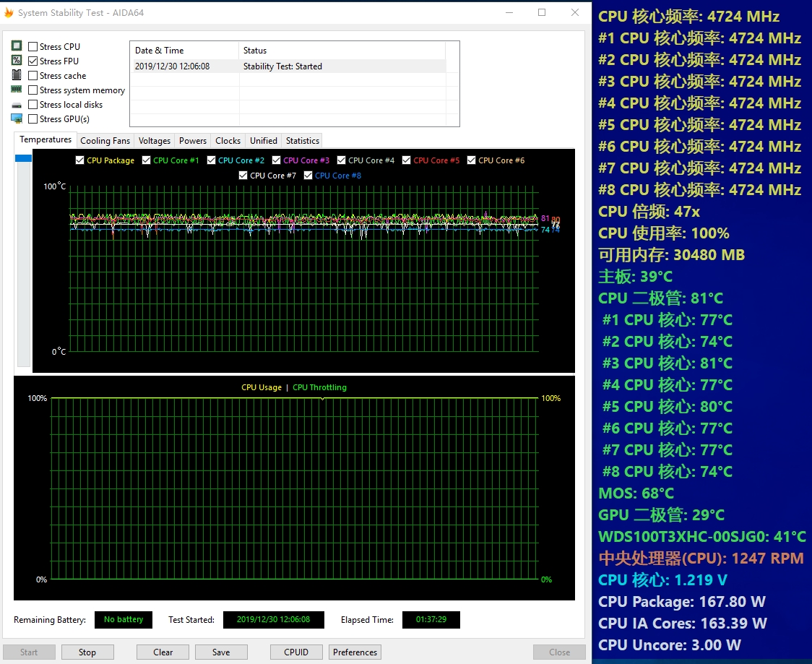Open the Statistics tab
The width and height of the screenshot is (812, 664).
pyautogui.click(x=302, y=141)
